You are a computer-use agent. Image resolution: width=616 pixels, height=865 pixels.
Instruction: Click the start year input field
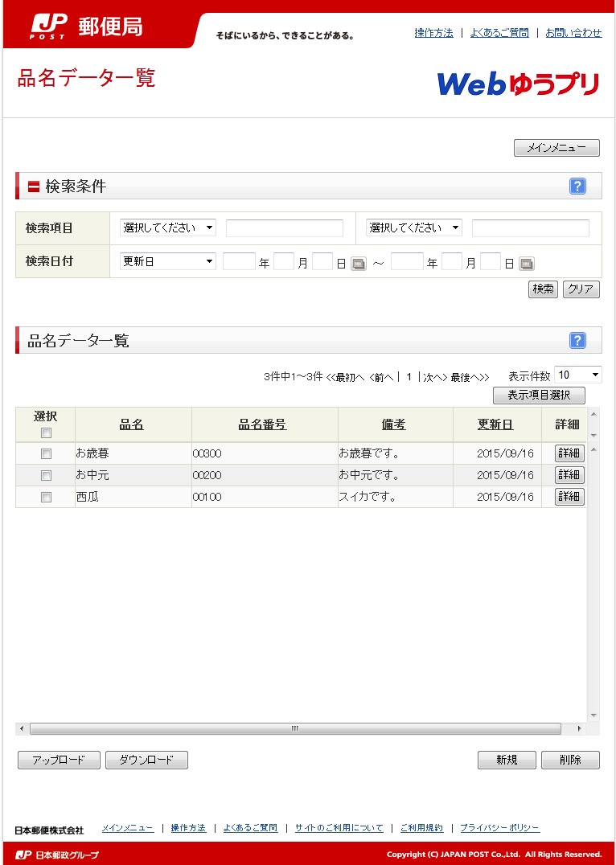coord(239,261)
